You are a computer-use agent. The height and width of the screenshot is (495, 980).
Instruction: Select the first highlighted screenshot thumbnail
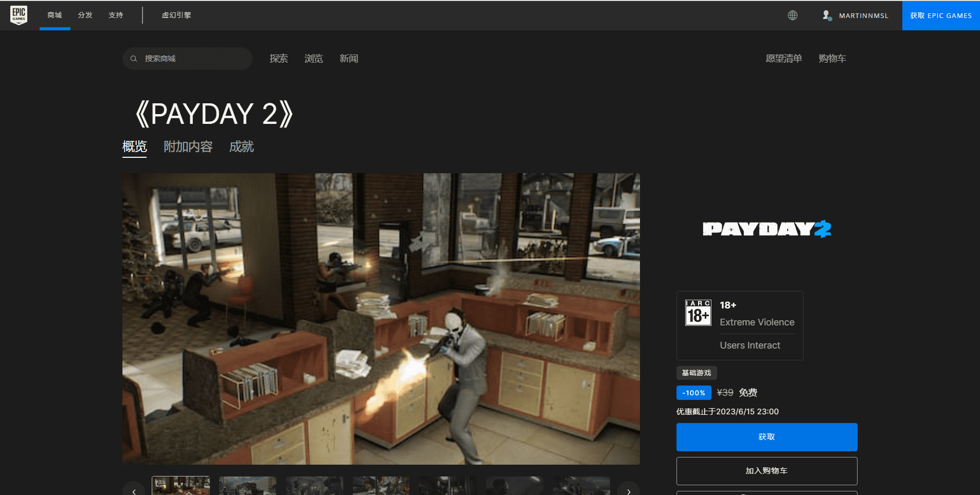point(181,486)
